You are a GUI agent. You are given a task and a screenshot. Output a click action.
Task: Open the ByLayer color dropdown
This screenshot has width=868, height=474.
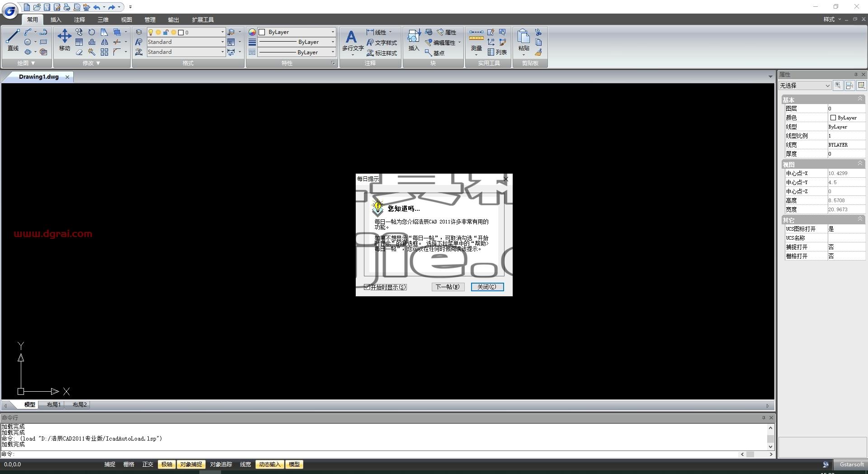click(x=297, y=32)
